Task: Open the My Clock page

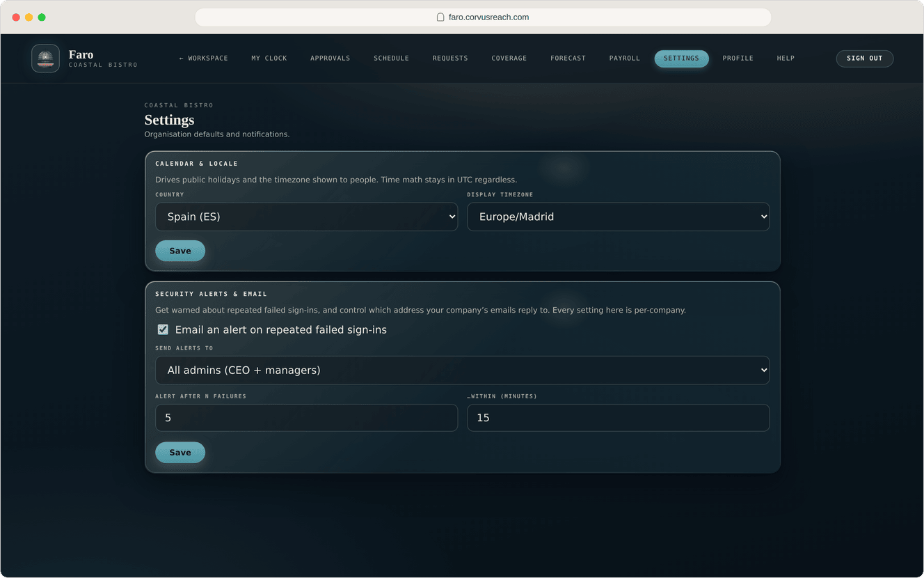Action: click(x=269, y=58)
